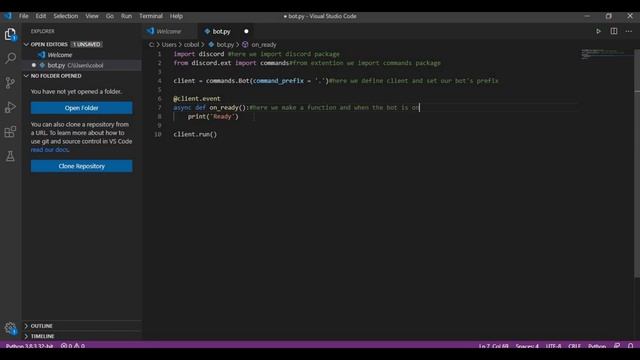Open the File menu
This screenshot has height=360, width=640.
[x=24, y=16]
